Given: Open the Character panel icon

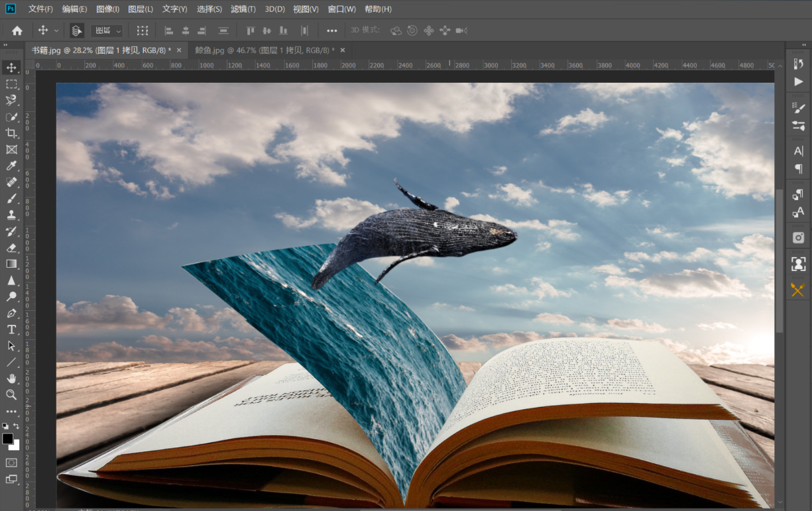Looking at the screenshot, I should pos(798,151).
